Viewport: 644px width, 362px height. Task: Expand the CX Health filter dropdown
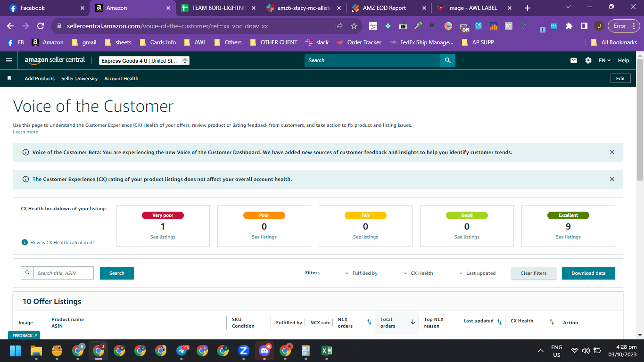pyautogui.click(x=419, y=273)
